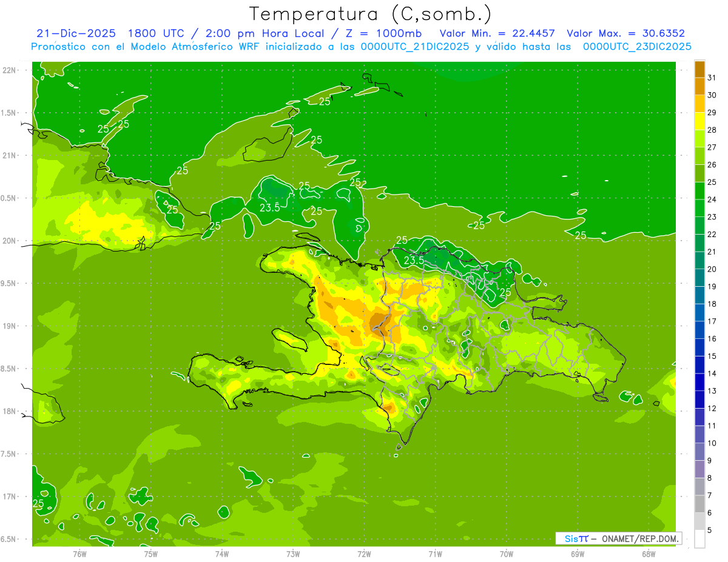Click 'Valor Min. = 22.4457' in header
This screenshot has height=562, width=728.
497,33
